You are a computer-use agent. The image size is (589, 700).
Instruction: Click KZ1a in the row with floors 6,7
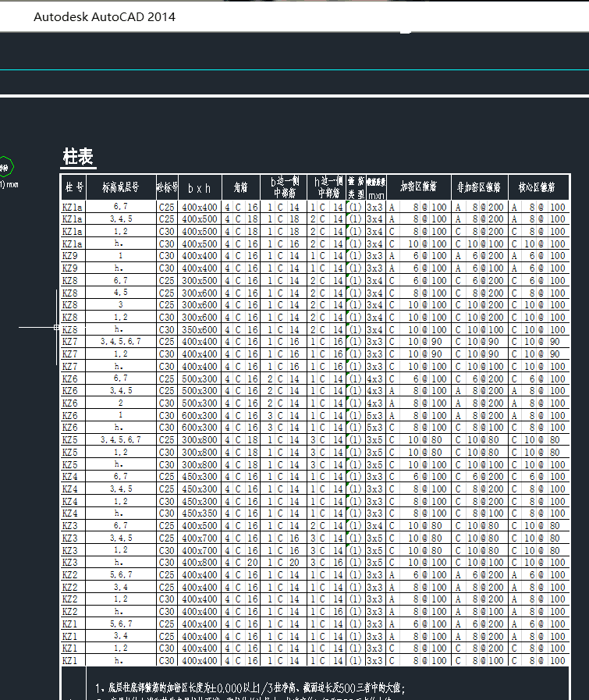73,208
